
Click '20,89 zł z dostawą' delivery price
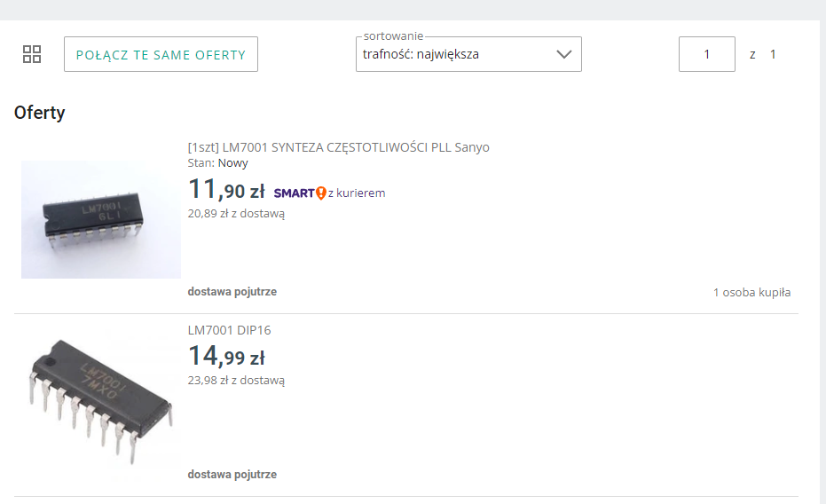236,213
